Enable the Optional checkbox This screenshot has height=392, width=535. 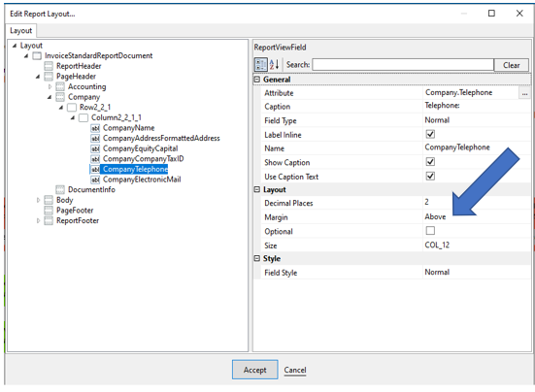[x=430, y=231]
